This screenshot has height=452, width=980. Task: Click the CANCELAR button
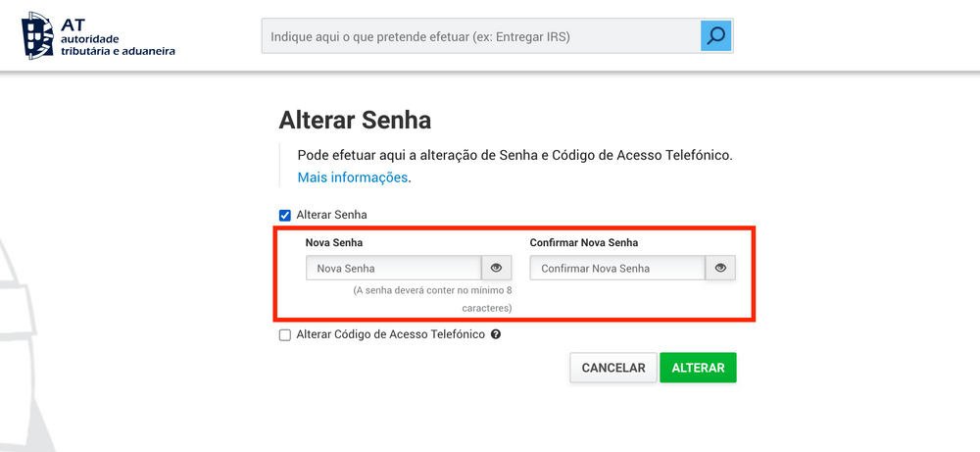click(613, 368)
